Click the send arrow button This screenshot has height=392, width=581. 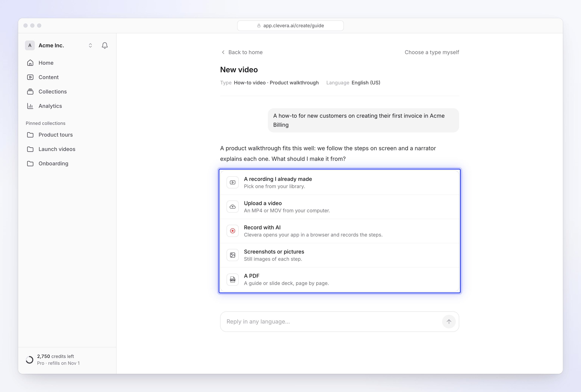pyautogui.click(x=449, y=321)
